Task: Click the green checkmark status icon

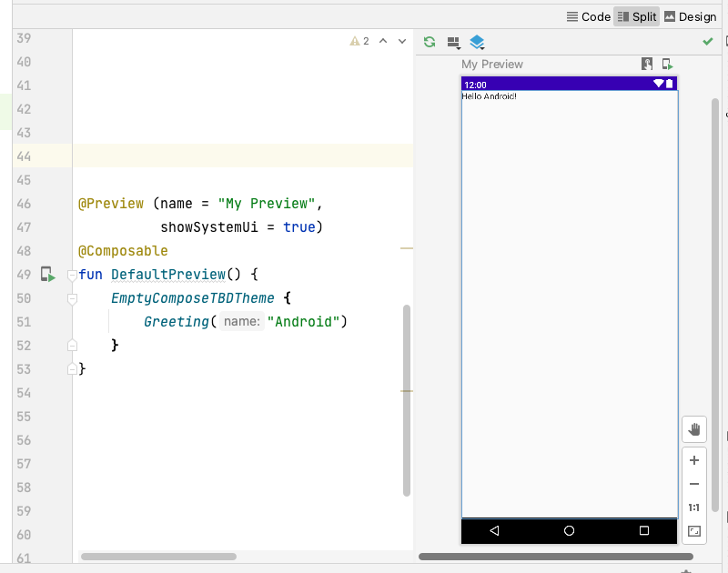Action: pos(708,42)
